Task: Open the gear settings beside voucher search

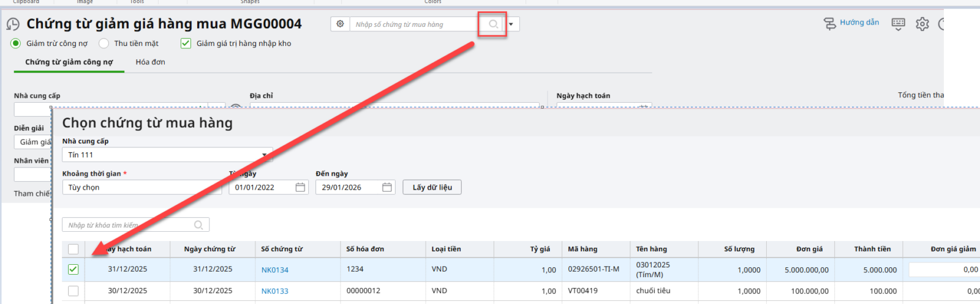Action: (x=341, y=24)
